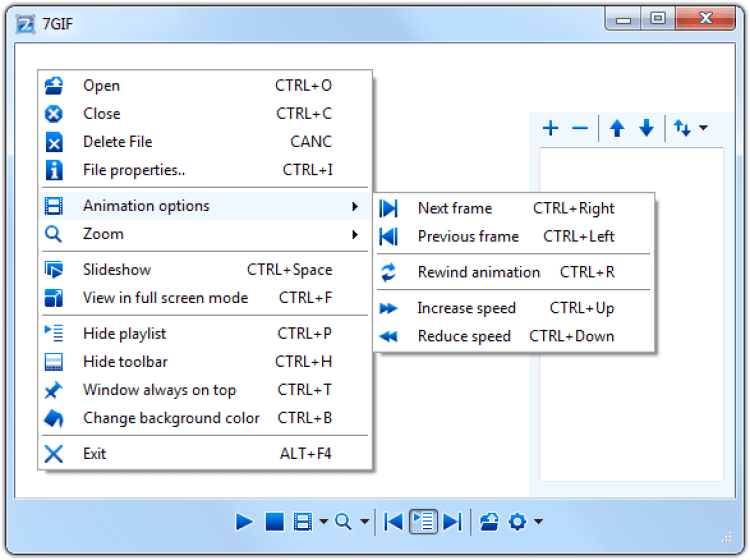Choose Next frame in the submenu
The image size is (750, 560).
514,209
